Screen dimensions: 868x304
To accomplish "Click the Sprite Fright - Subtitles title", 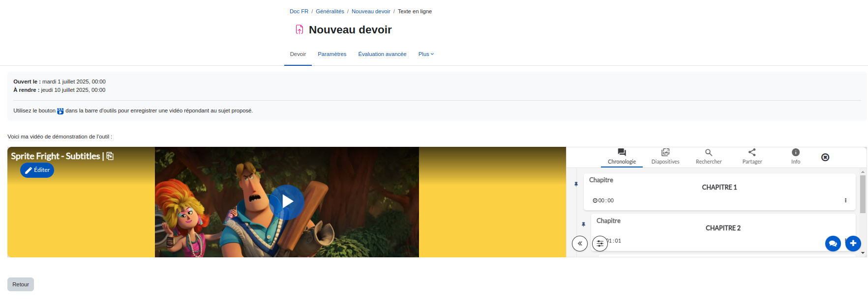I will (56, 156).
